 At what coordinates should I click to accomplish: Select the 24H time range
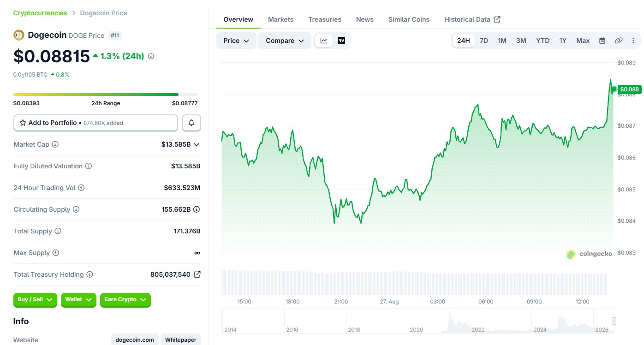463,41
